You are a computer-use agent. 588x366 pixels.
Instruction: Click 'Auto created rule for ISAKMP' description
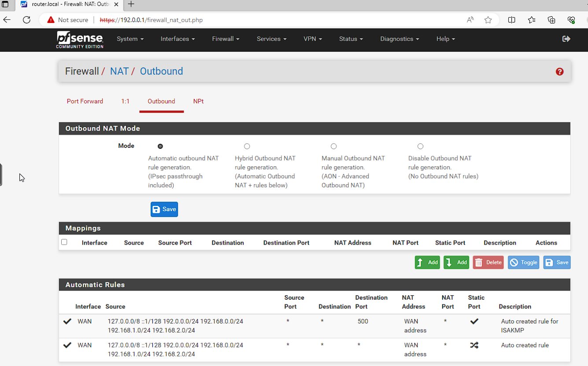pos(529,326)
